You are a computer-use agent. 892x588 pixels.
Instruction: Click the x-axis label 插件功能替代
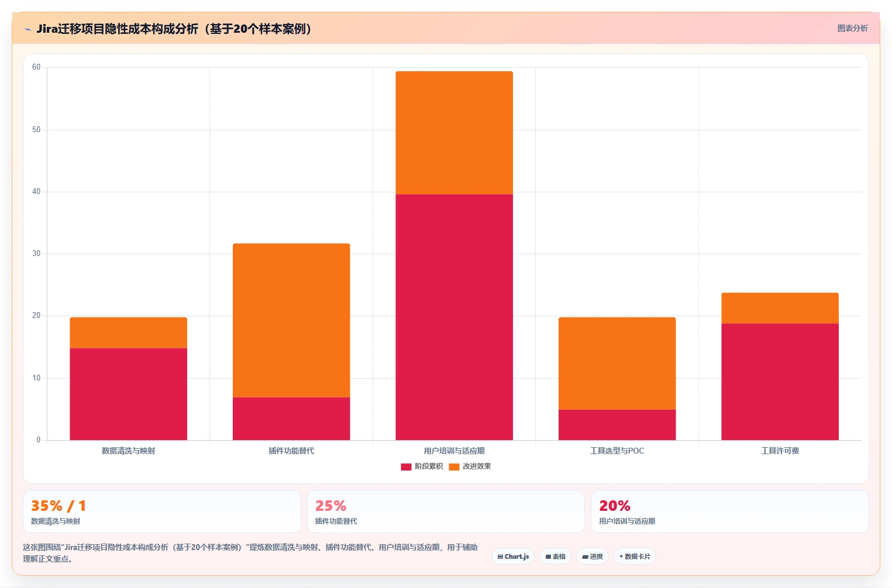(x=291, y=451)
